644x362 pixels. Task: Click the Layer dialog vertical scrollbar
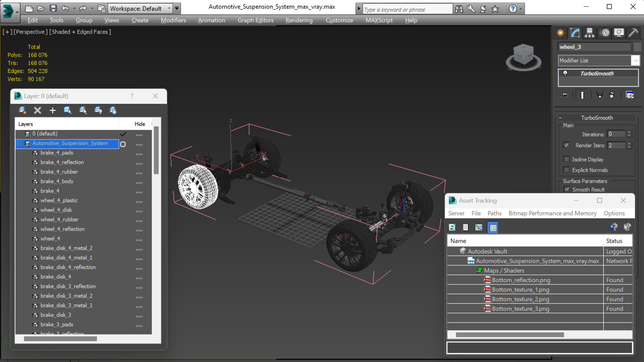[x=156, y=150]
